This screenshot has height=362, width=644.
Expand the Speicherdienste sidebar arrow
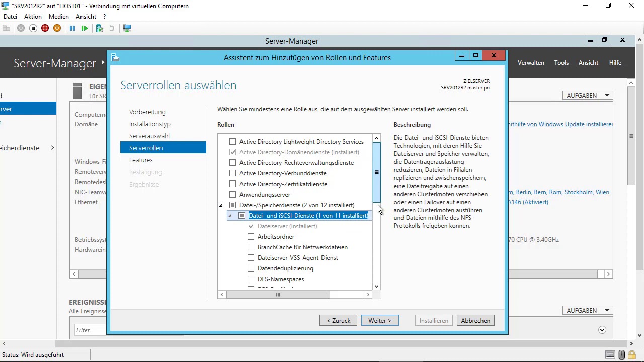[x=52, y=148]
